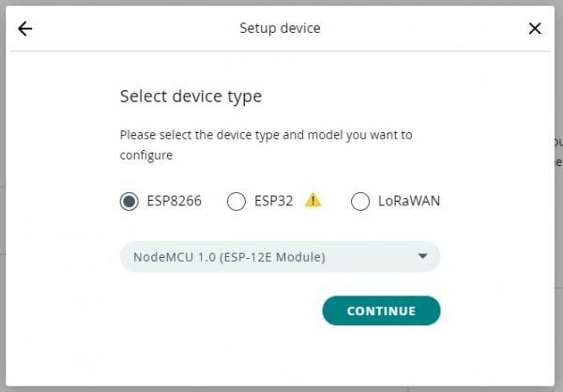563x392 pixels.
Task: Click the NodeMCU 1.0 (ESP-12E Module) text
Action: tap(230, 257)
